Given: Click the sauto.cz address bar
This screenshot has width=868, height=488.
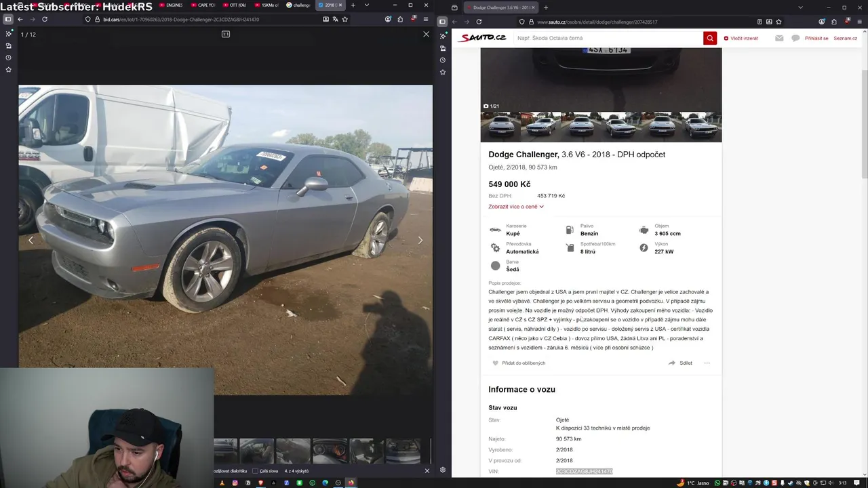Looking at the screenshot, I should [x=651, y=22].
